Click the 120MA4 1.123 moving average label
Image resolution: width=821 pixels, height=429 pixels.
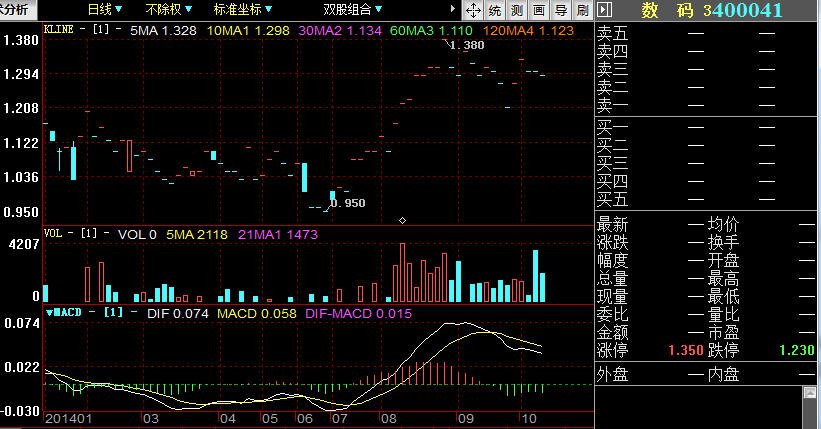(x=531, y=31)
